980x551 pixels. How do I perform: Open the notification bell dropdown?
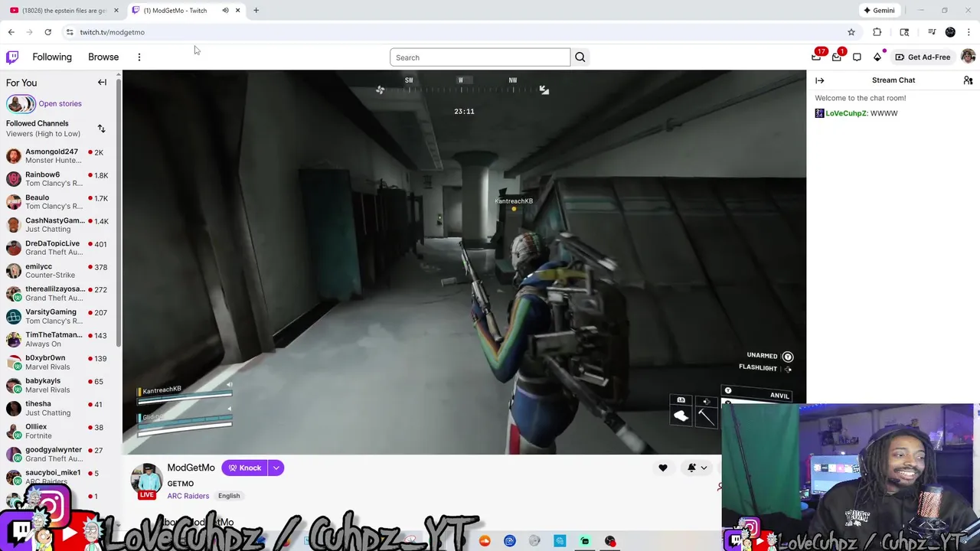point(697,468)
